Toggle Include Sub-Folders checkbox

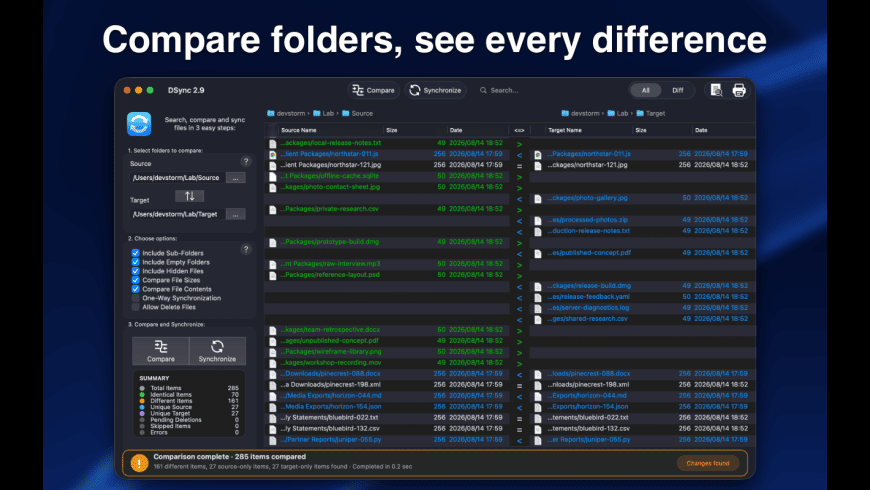[x=135, y=253]
